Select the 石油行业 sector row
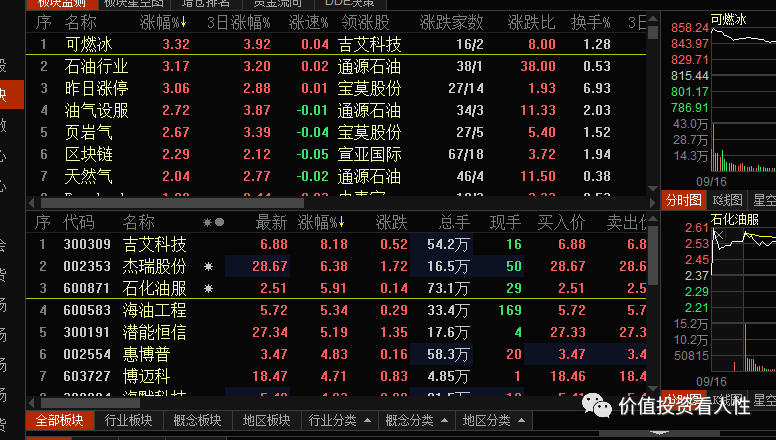Viewport: 776px width, 440px height. click(336, 66)
